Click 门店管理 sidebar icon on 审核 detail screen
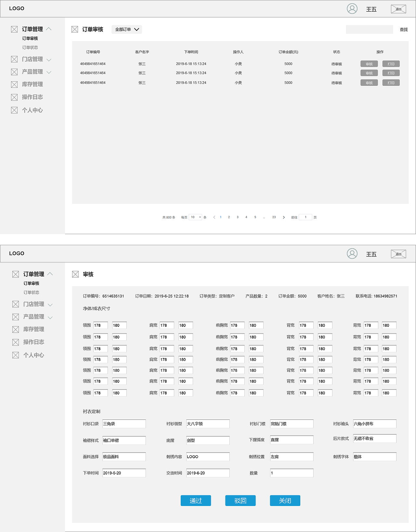 [16, 304]
